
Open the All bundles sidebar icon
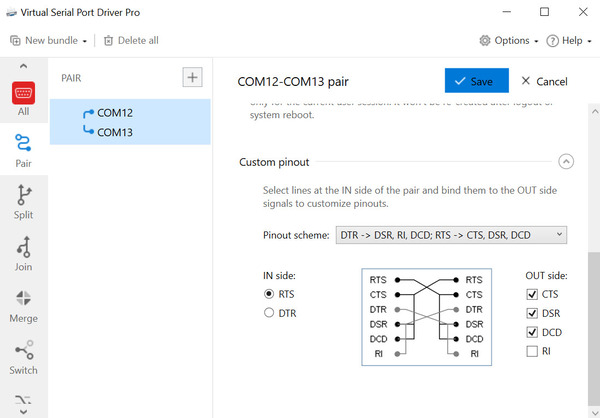(x=23, y=93)
